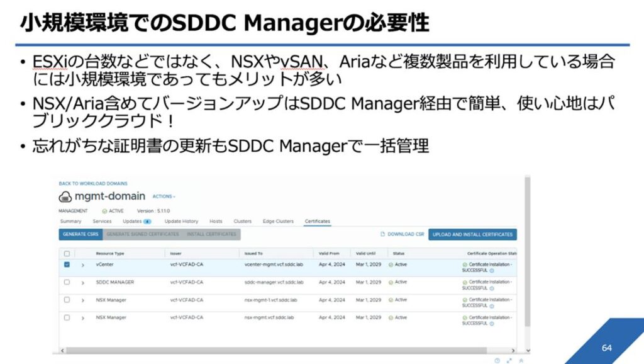644x364 pixels.
Task: Click the info icon in the vCenter row
Action: click(491, 270)
